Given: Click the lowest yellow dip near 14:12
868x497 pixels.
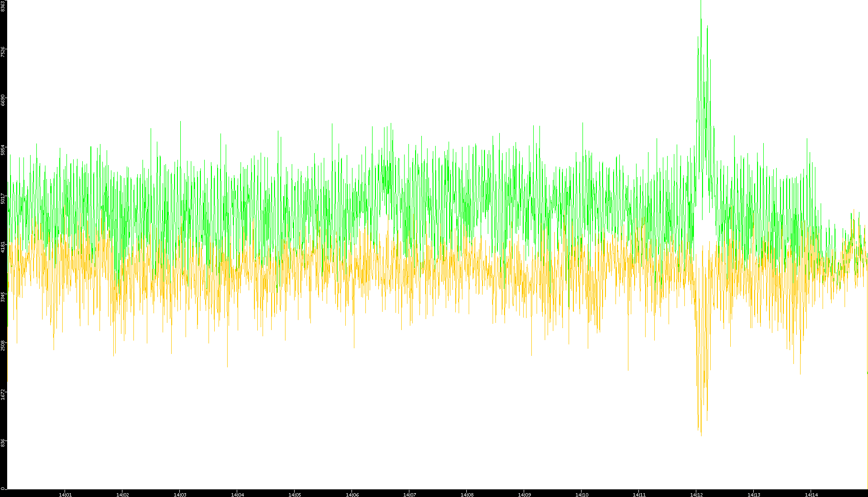Looking at the screenshot, I should coord(701,434).
